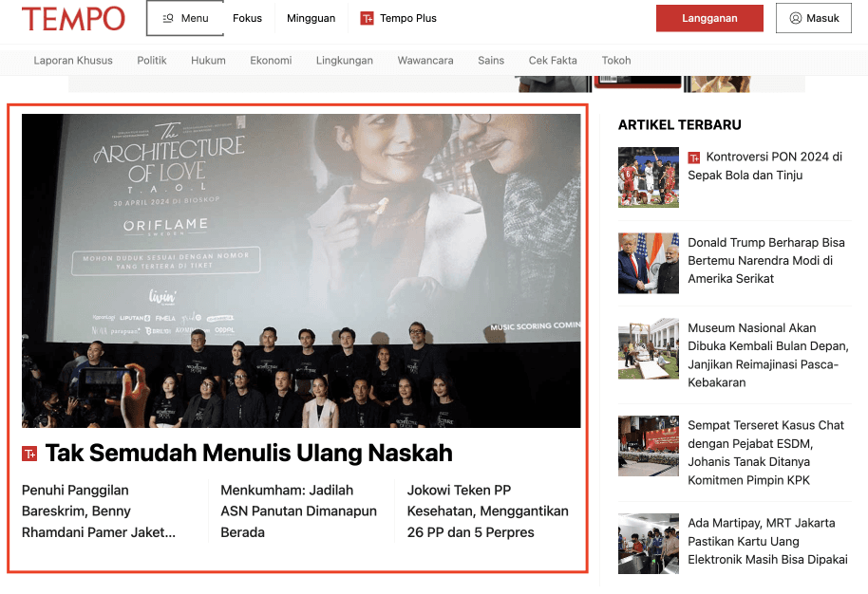Screen dimensions: 868x594
Task: Click the user profile icon in Masuk
Action: (x=795, y=18)
